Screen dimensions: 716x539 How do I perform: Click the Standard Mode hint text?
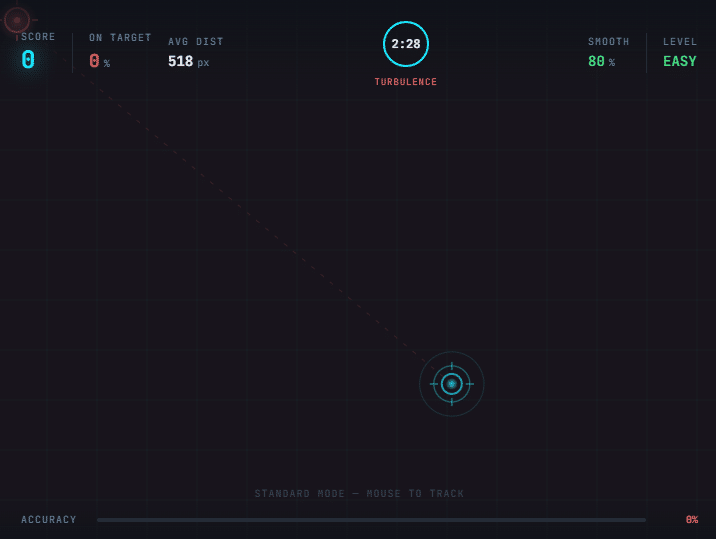point(359,494)
